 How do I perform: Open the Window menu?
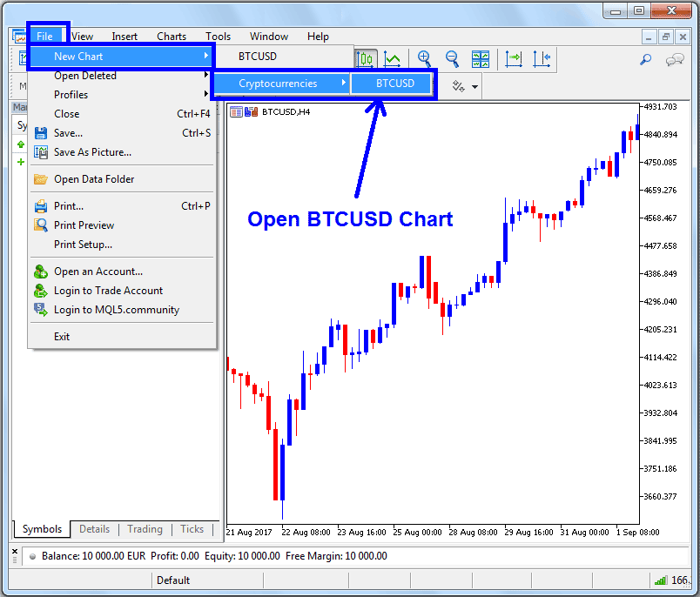[x=269, y=37]
